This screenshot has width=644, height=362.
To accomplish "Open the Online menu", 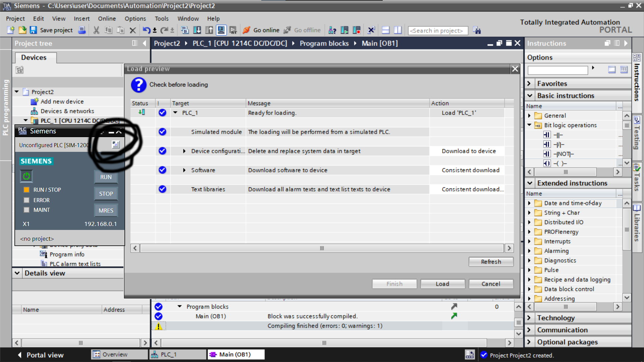I will tap(107, 18).
